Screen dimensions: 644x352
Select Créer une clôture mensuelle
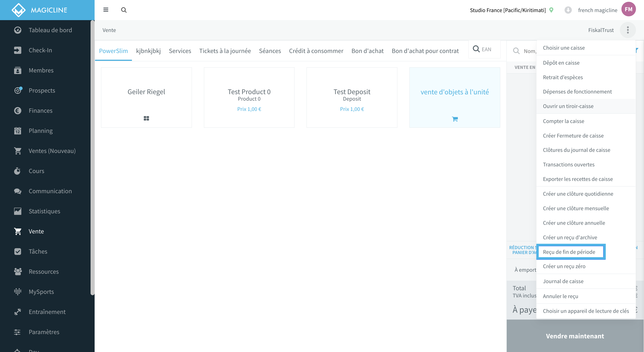point(586,208)
